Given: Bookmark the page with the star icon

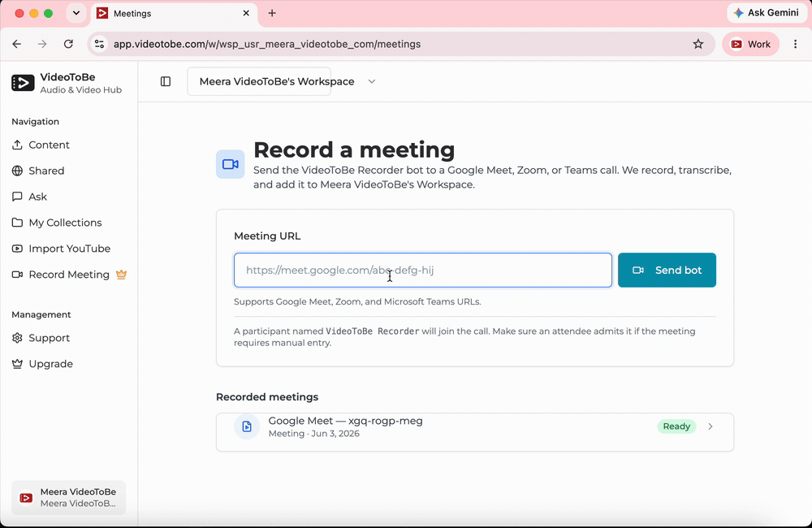Looking at the screenshot, I should point(698,44).
